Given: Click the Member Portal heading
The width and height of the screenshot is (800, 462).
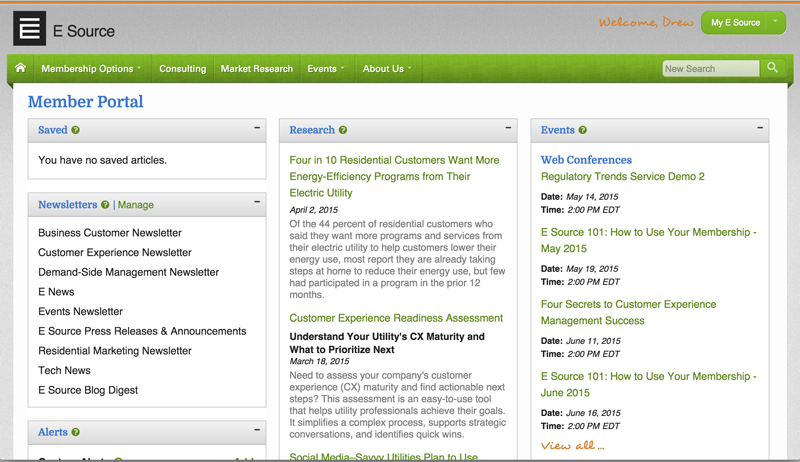Looking at the screenshot, I should click(85, 101).
